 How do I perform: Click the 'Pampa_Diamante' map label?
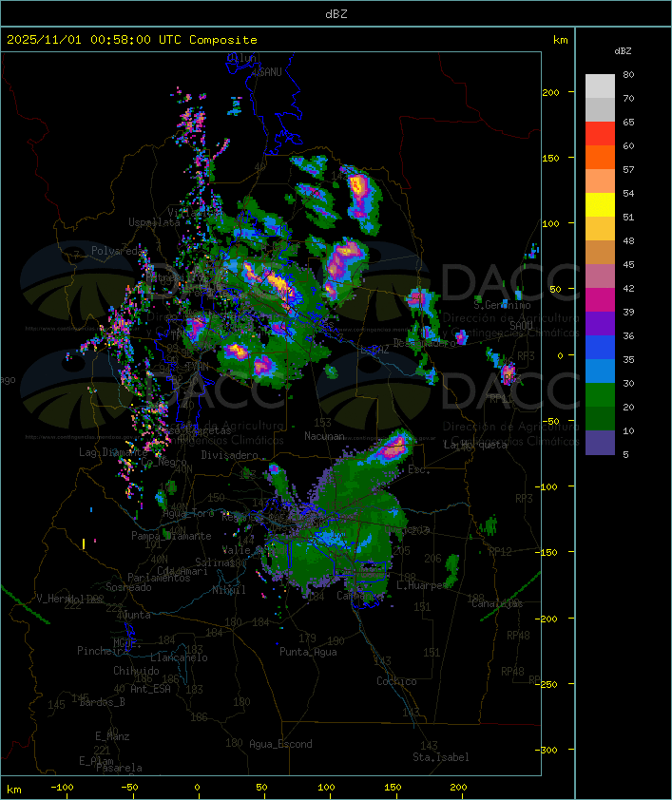171,536
